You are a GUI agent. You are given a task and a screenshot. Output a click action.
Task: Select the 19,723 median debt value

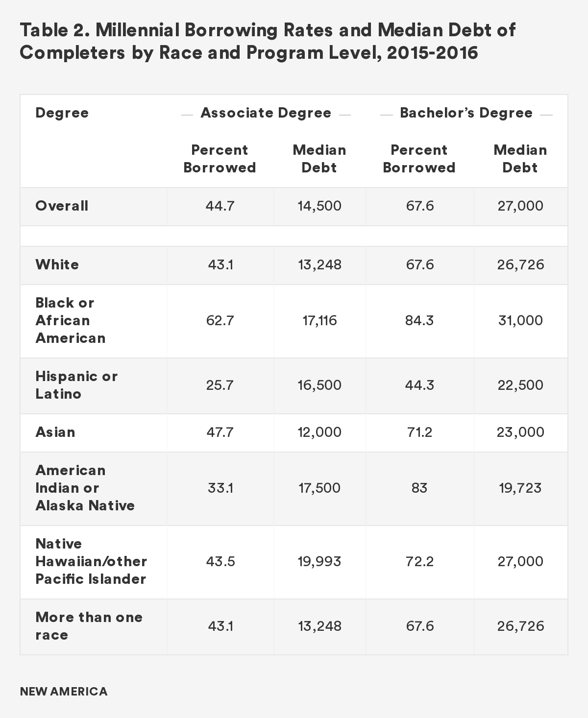click(x=520, y=488)
